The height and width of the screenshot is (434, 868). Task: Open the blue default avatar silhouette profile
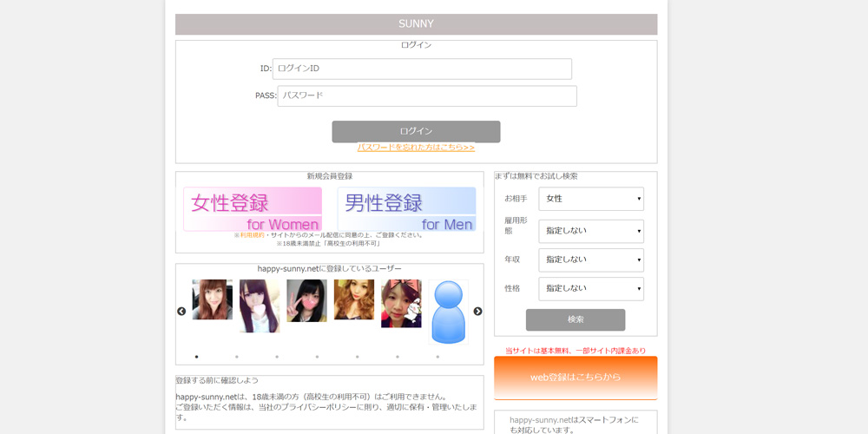coord(448,312)
